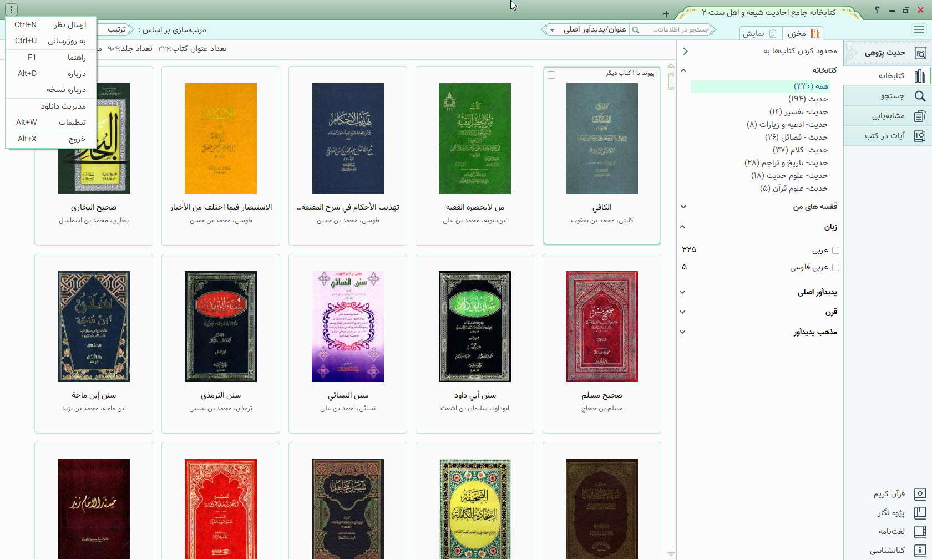Open the hamburger menu at top right
Screen dimensions: 932x560
(x=919, y=30)
